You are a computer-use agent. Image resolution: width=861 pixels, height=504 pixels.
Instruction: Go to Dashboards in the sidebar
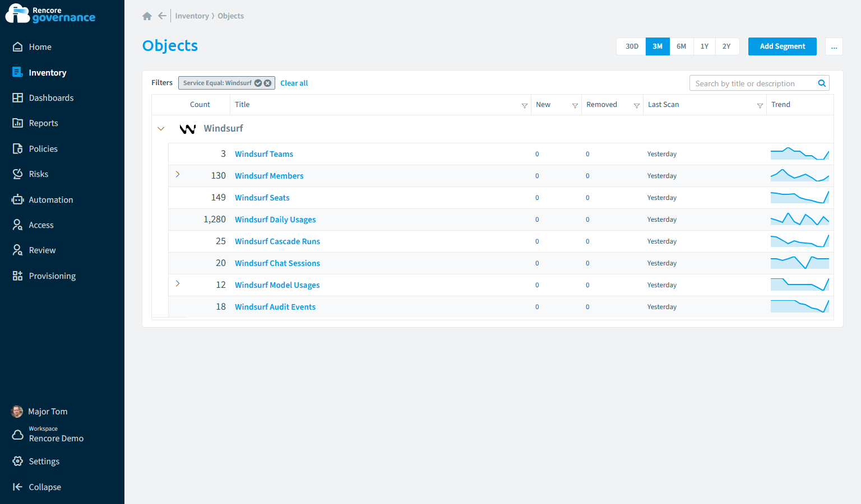pyautogui.click(x=51, y=98)
